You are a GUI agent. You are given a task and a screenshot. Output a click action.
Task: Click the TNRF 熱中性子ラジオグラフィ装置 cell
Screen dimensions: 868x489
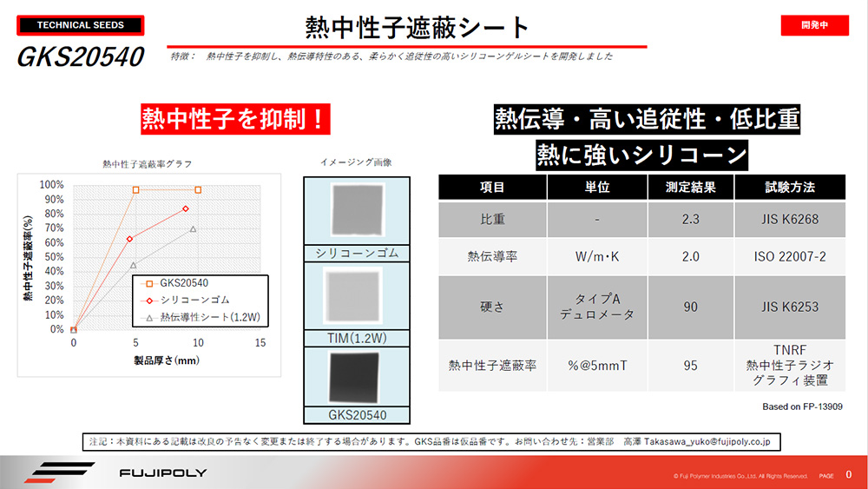click(790, 366)
